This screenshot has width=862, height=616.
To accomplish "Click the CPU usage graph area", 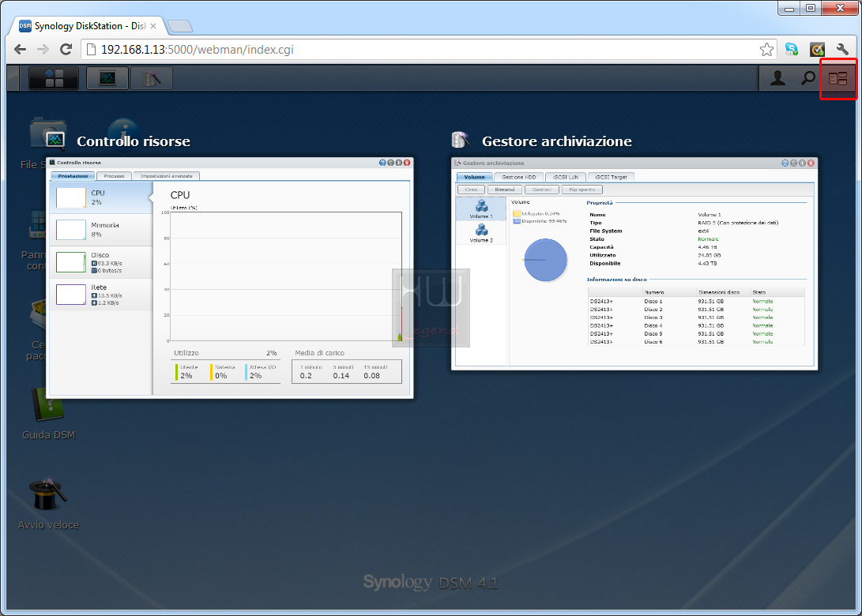I will coord(286,276).
